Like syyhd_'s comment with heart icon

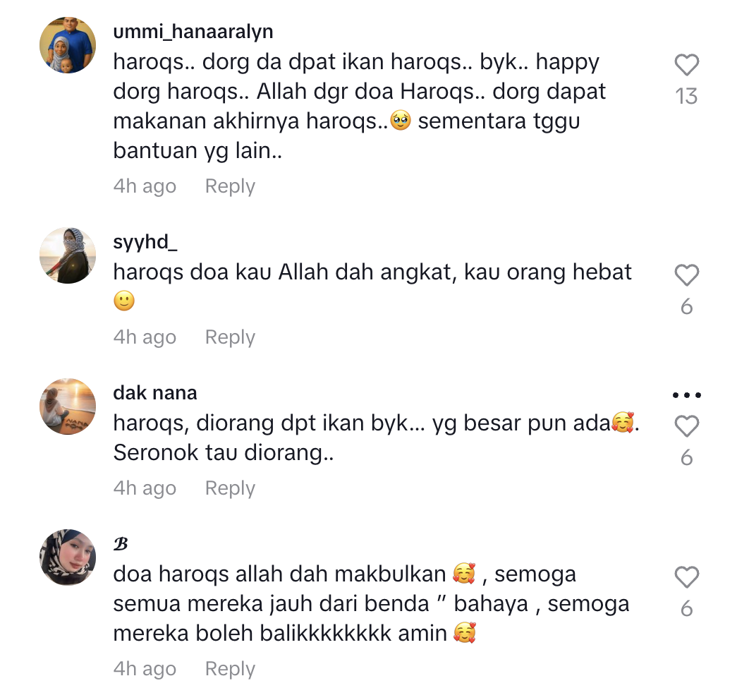coord(686,274)
